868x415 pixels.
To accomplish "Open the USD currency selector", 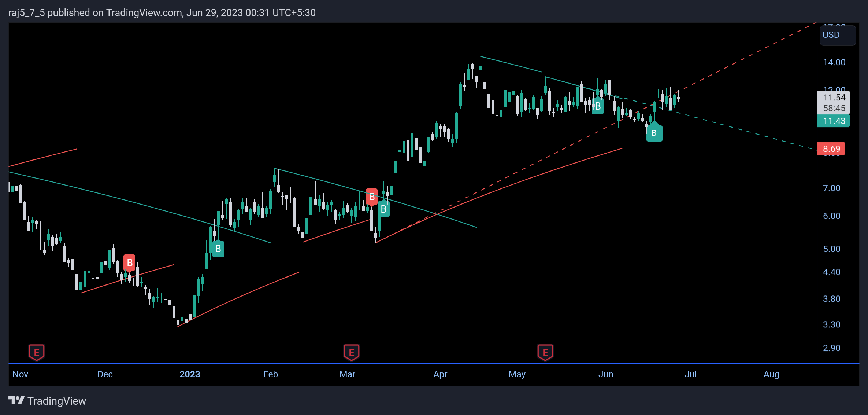I will coord(838,35).
